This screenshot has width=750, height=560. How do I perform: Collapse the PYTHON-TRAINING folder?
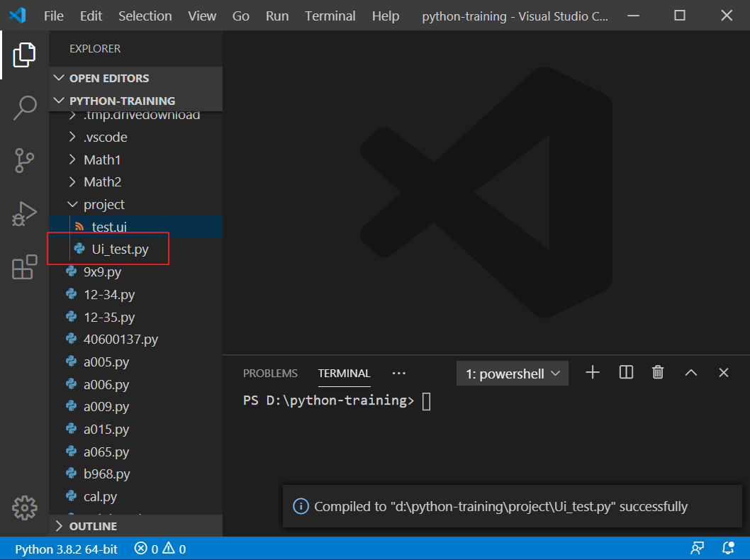point(59,100)
